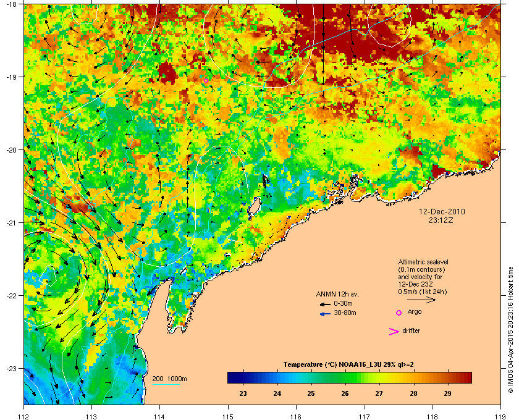
Task: Click the drifter legend label
Action: click(x=411, y=330)
